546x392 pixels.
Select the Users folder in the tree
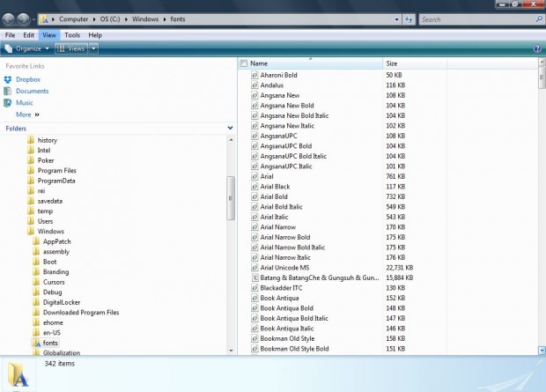[45, 221]
